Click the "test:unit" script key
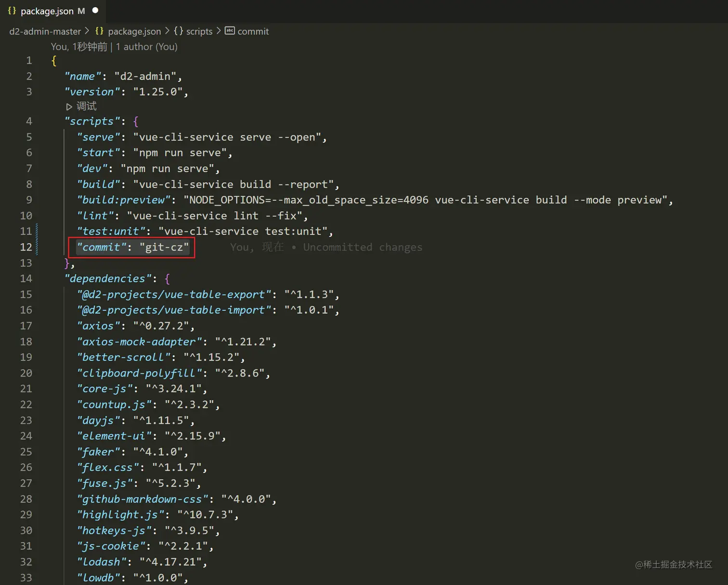The height and width of the screenshot is (585, 728). click(111, 231)
